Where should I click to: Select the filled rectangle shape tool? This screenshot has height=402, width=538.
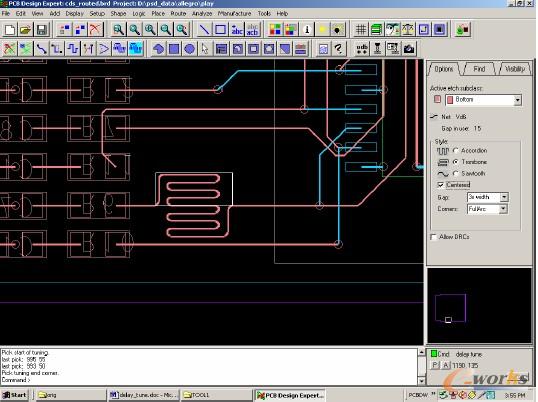click(174, 49)
